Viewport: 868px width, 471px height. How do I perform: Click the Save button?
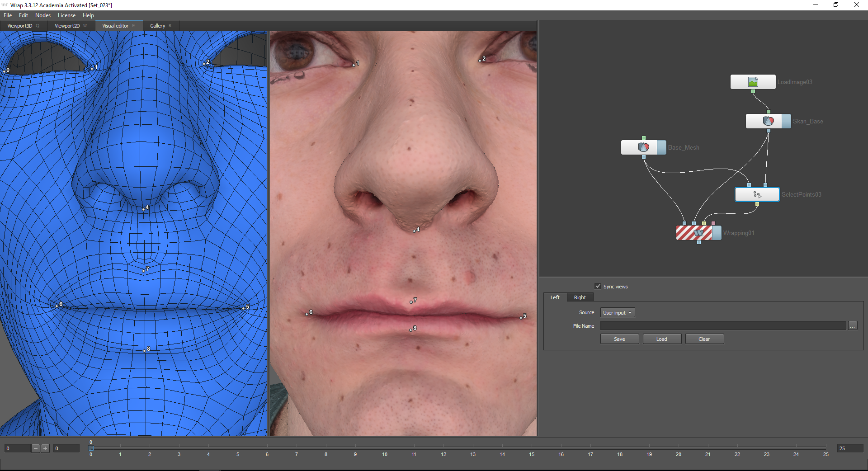[x=619, y=339]
